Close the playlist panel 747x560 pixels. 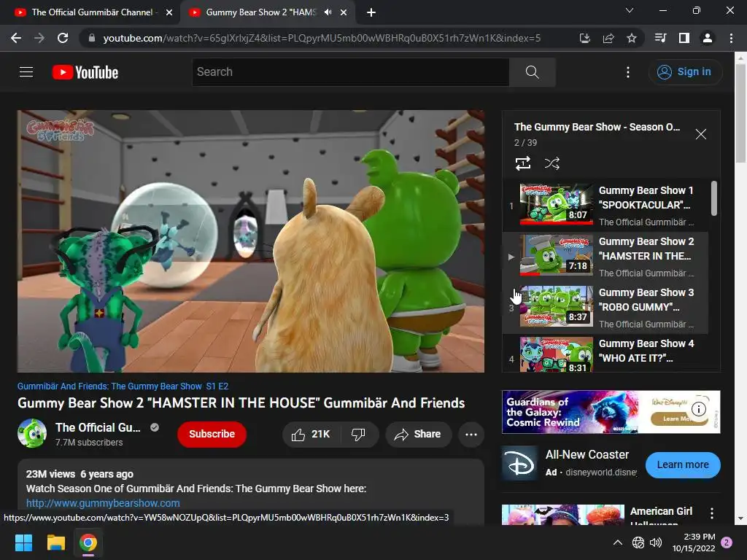[701, 134]
